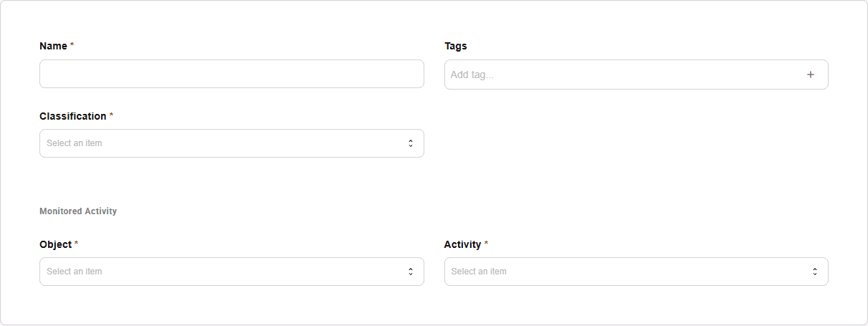
Task: Click the Name field label
Action: pos(53,46)
